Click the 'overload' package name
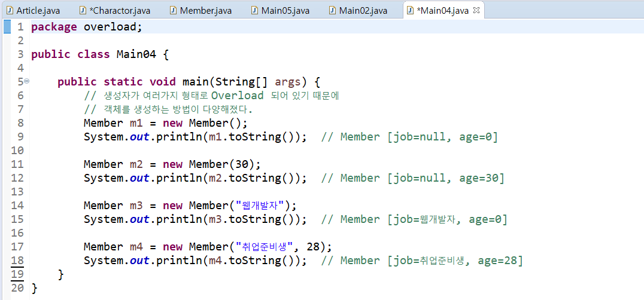Image resolution: width=644 pixels, height=300 pixels. [x=110, y=27]
